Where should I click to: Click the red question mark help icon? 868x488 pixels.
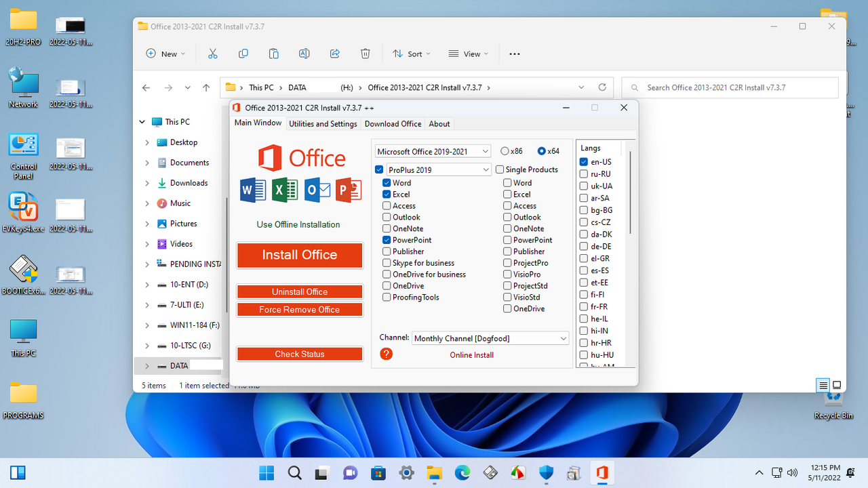tap(386, 354)
